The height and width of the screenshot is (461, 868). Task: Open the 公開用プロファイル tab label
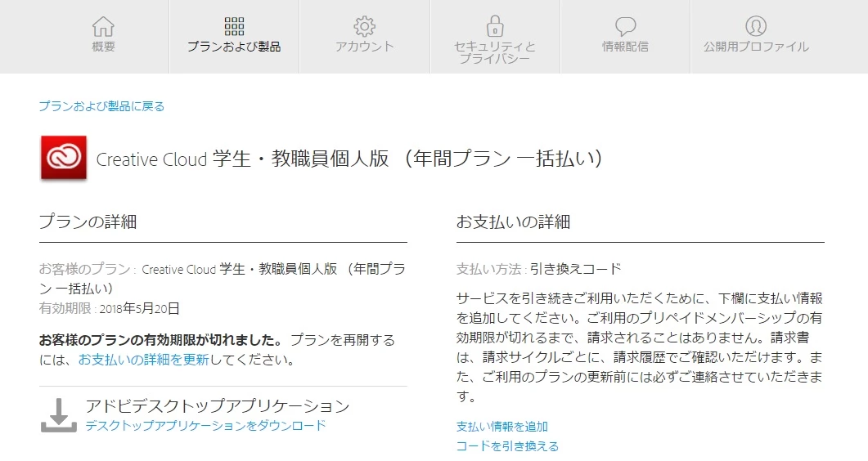tap(756, 47)
